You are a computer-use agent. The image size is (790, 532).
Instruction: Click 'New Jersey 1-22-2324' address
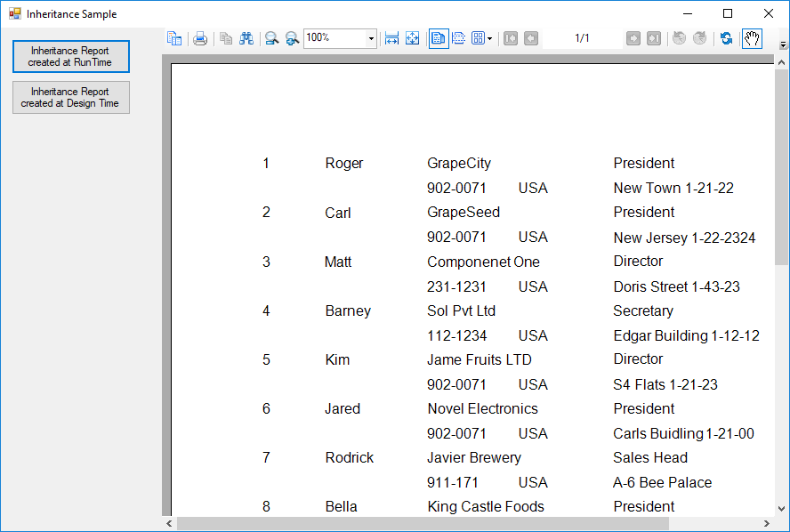click(x=684, y=238)
